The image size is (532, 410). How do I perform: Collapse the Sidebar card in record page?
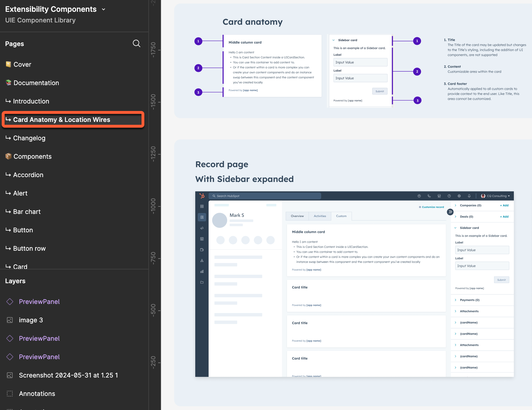point(456,228)
